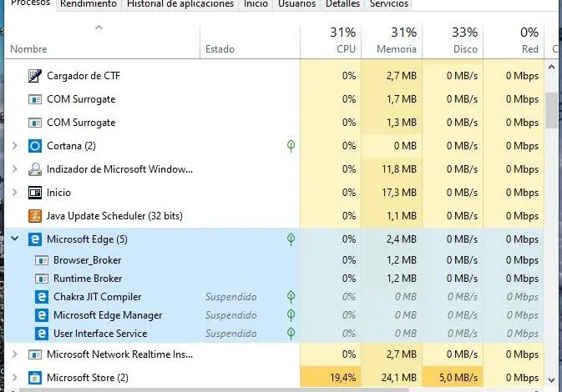Expand the Microsoft Store process group
The image size is (562, 392).
pos(14,378)
